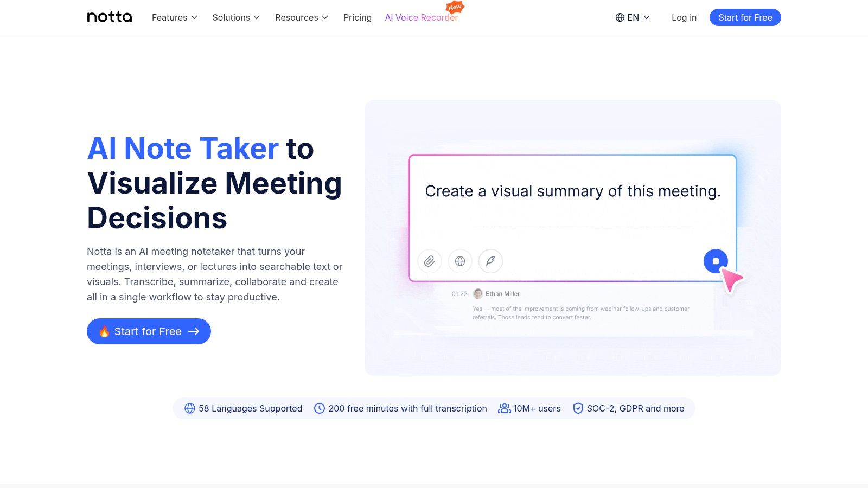
Task: Click the globe icon next to 58 Languages Supported
Action: point(190,408)
